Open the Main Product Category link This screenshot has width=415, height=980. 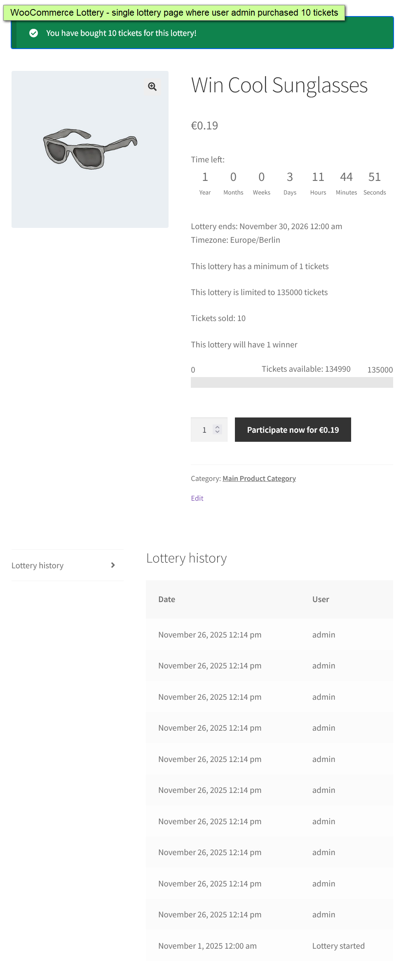coord(259,478)
